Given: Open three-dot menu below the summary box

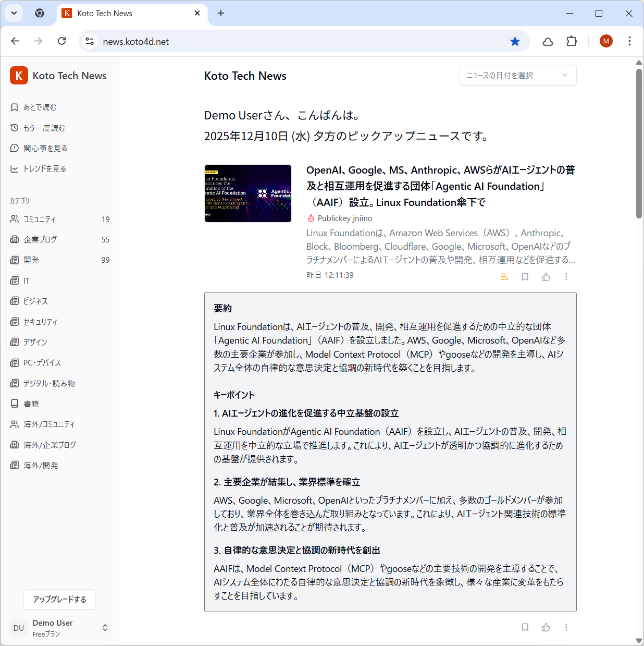Looking at the screenshot, I should [566, 627].
